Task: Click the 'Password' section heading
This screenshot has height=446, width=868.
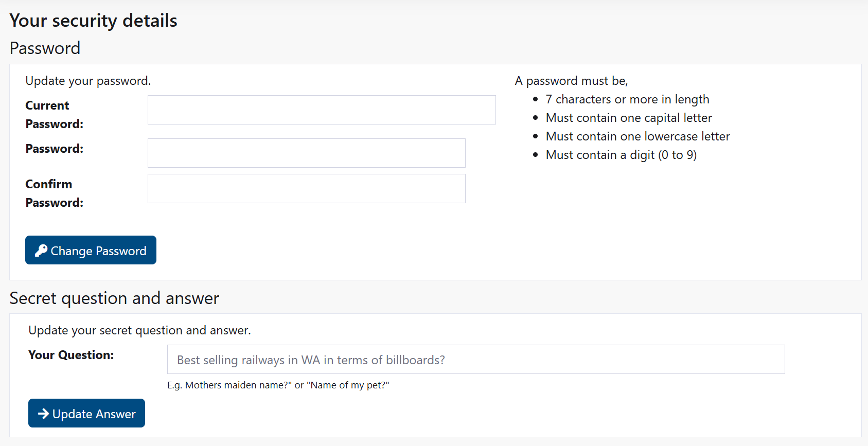Action: (45, 48)
